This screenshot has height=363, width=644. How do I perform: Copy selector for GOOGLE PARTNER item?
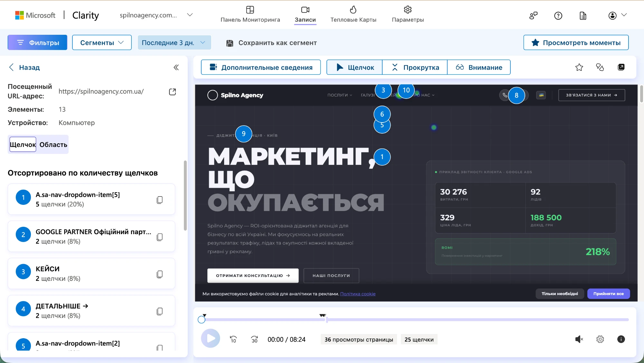click(160, 237)
